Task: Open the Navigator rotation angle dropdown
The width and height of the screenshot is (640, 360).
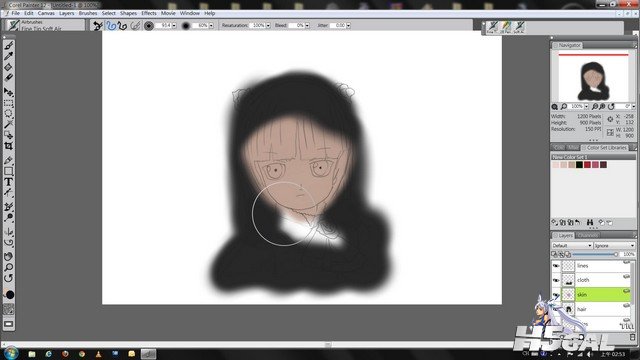Action: (x=633, y=107)
